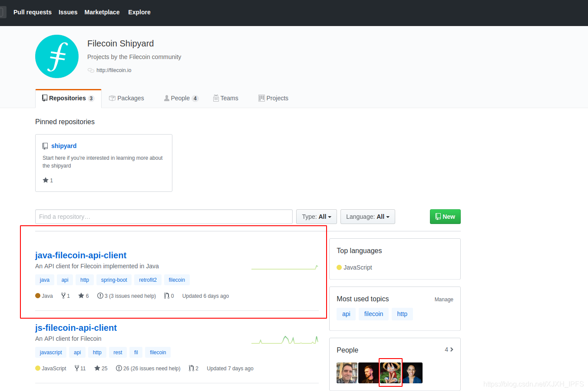Open second person avatar with dark background

(x=369, y=373)
